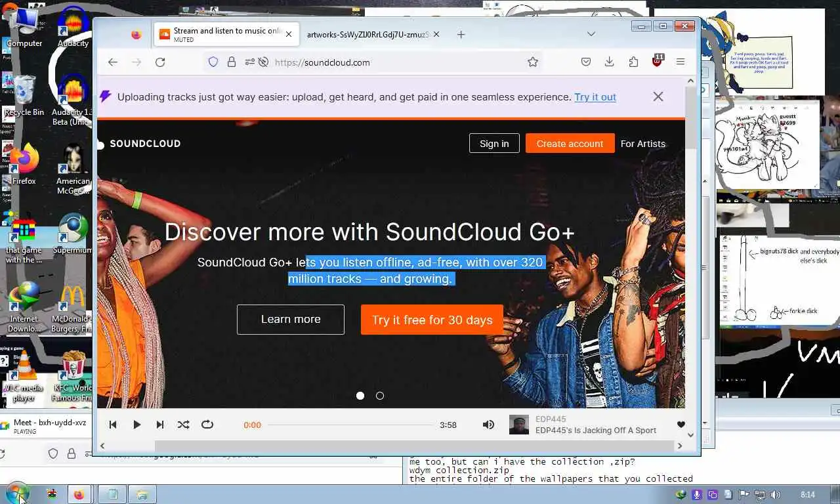Open the Save to Pocket icon
This screenshot has height=504, width=840.
[586, 62]
